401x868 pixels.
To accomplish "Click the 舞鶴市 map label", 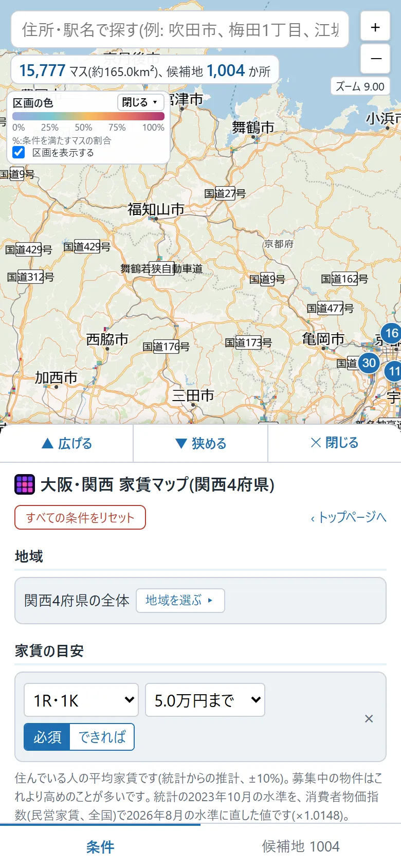I will pyautogui.click(x=253, y=127).
